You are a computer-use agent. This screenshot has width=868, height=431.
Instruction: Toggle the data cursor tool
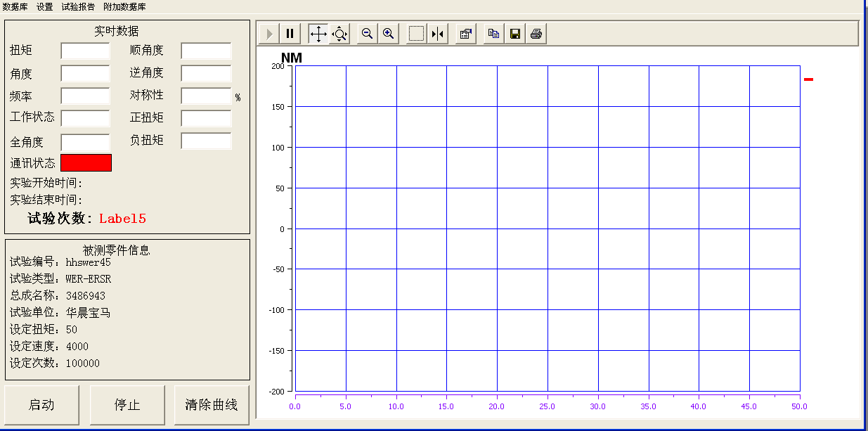point(438,34)
